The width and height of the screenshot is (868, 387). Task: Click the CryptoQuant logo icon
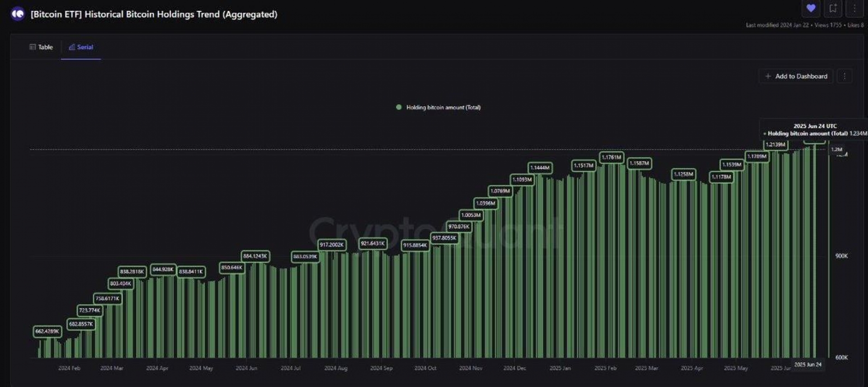18,14
